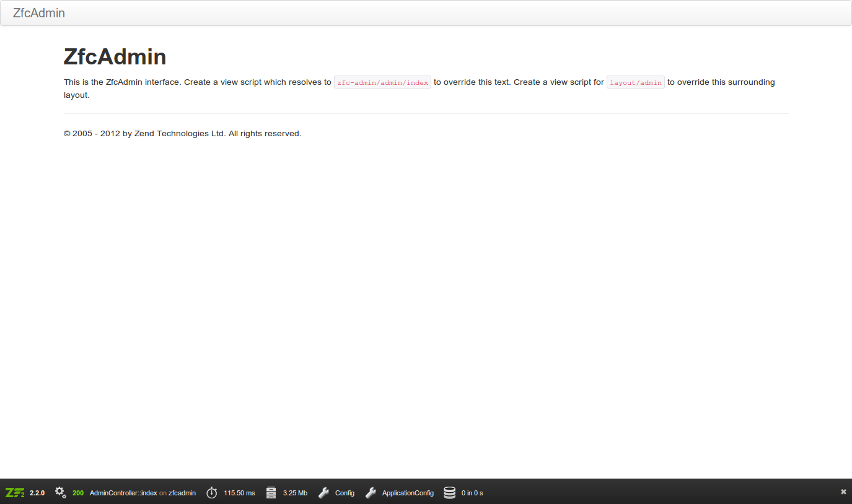Click the ZfcAdmin page heading
852x504 pixels.
coord(115,56)
